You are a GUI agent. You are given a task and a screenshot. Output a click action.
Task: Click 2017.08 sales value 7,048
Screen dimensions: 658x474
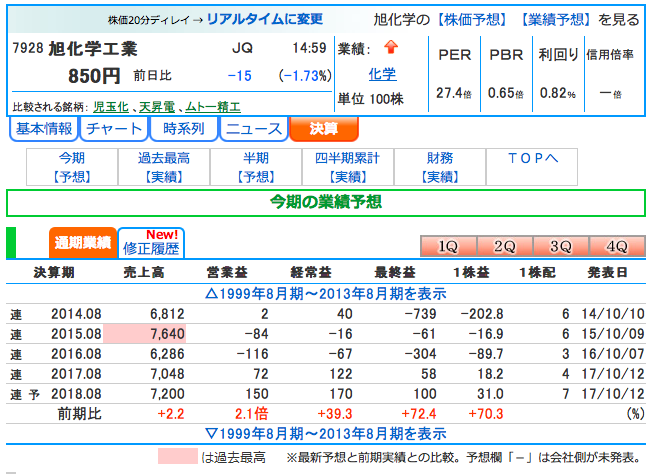(167, 374)
